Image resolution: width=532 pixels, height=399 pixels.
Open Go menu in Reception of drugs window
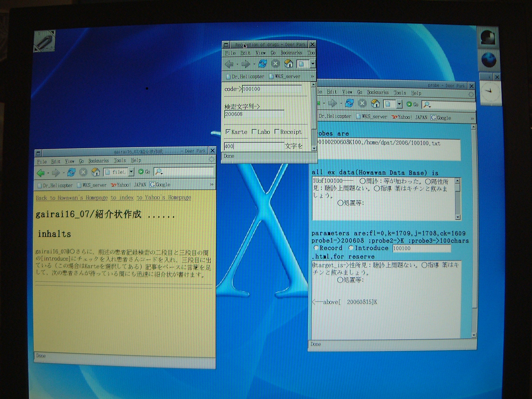[273, 53]
